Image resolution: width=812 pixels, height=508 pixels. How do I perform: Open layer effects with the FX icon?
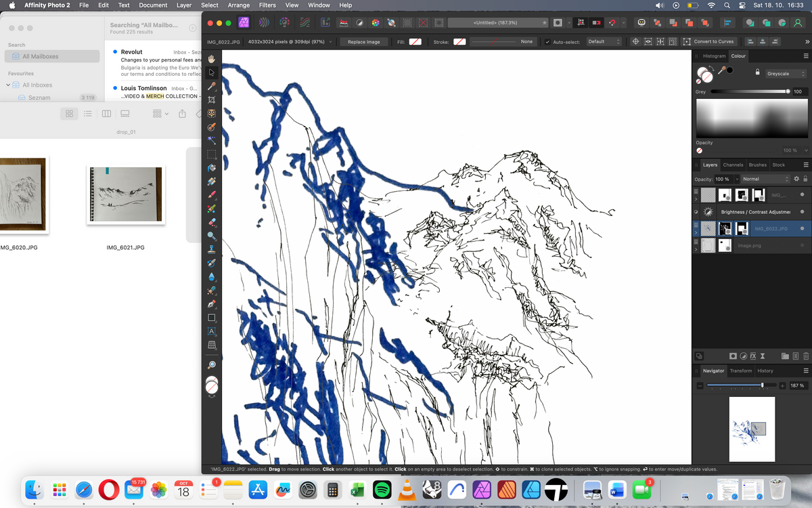pos(752,356)
